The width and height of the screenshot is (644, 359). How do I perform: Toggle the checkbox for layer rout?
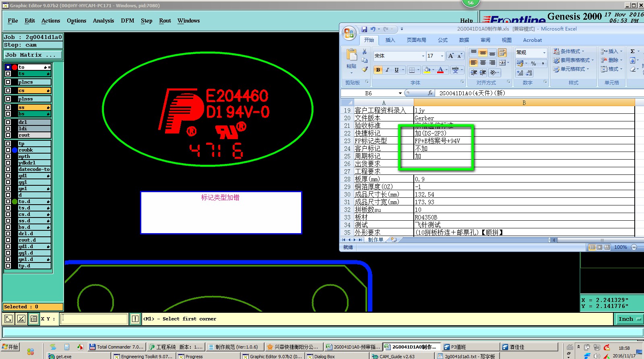point(8,135)
